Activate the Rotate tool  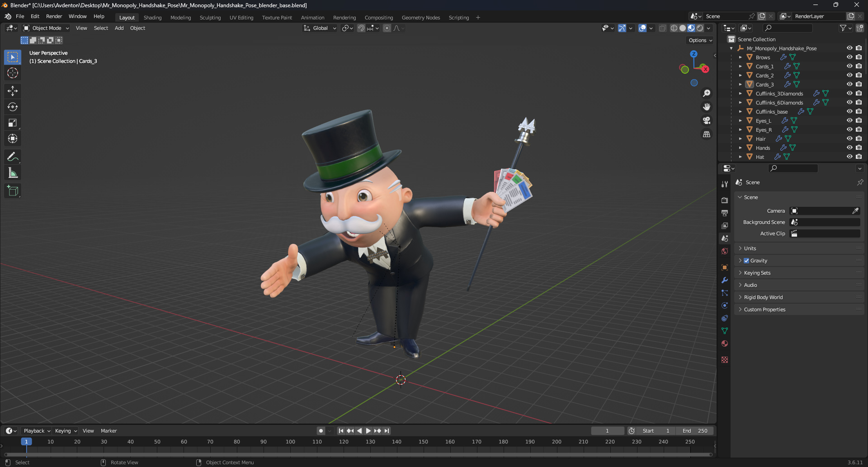click(13, 107)
